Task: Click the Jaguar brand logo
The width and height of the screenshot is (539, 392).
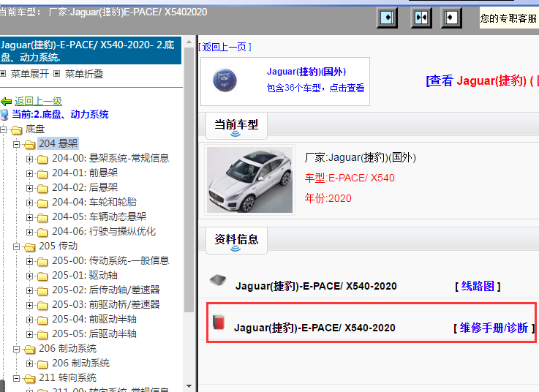Action: (x=225, y=80)
